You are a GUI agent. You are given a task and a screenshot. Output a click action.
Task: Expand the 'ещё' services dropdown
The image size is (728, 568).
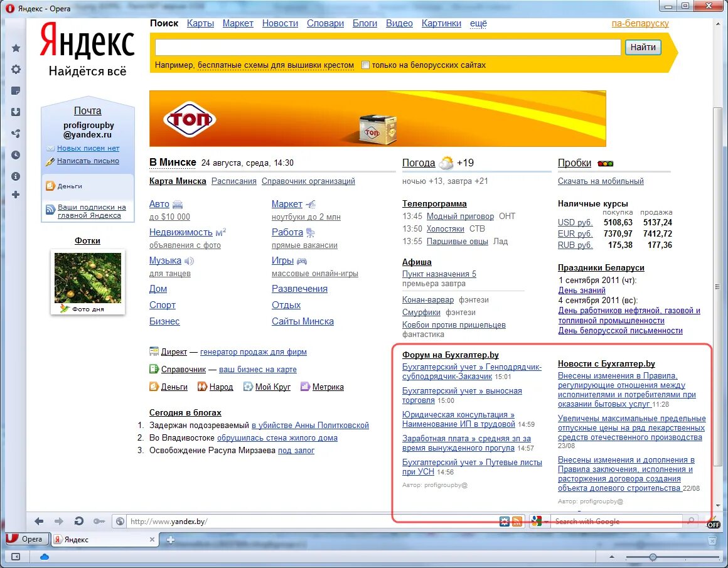pyautogui.click(x=478, y=23)
